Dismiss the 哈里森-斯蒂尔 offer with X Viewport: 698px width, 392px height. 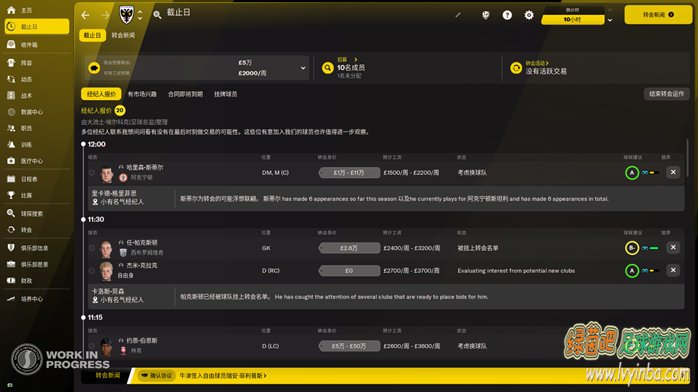(x=673, y=172)
